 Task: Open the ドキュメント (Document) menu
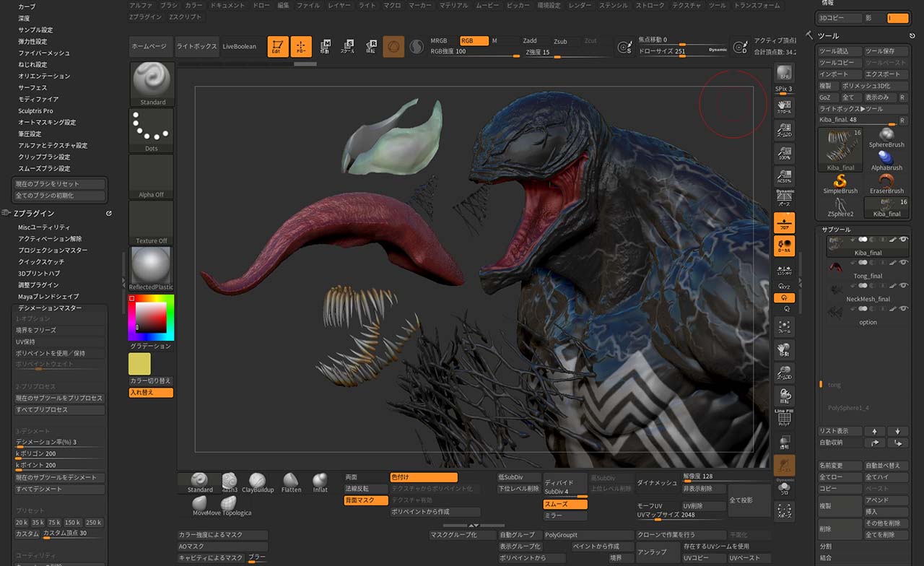[227, 5]
